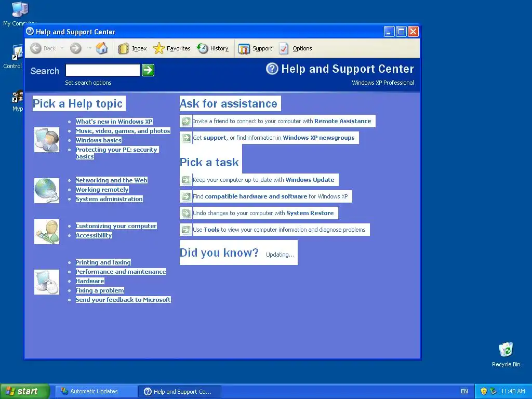
Task: Open Options via the checkmark page icon
Action: (x=284, y=48)
